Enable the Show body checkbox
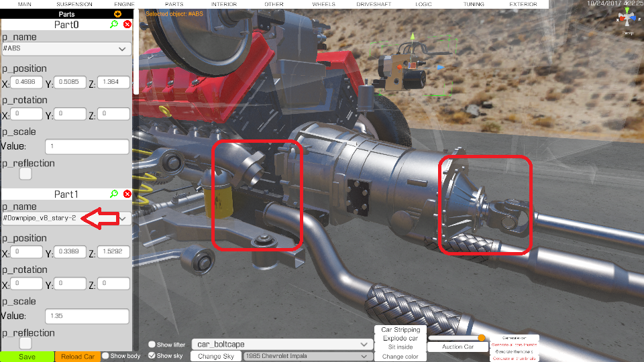The width and height of the screenshot is (644, 362). pyautogui.click(x=105, y=356)
